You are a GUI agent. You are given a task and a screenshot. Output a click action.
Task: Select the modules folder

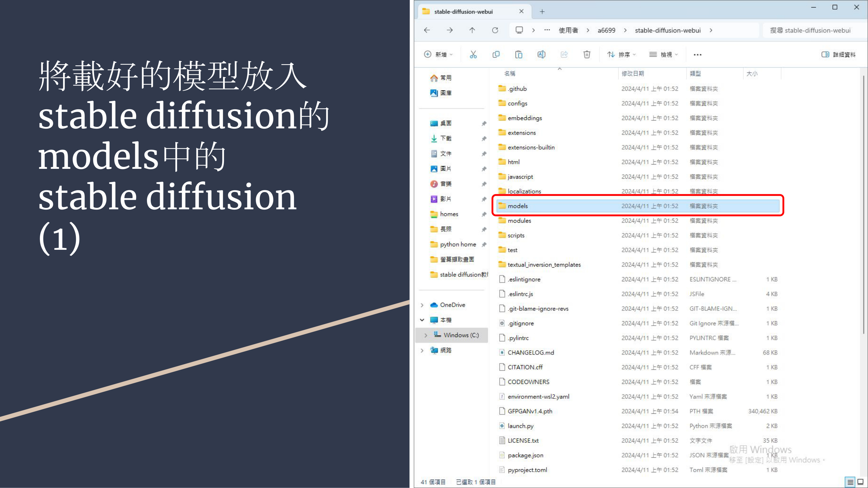[638, 221]
